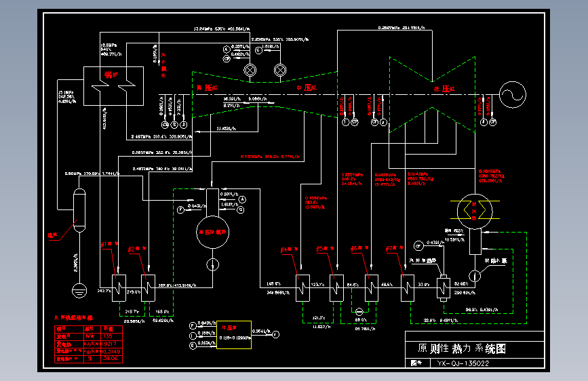Click the 20.585t/h drain flow label
Image resolution: width=588 pixels, height=381 pixels.
coord(134,321)
